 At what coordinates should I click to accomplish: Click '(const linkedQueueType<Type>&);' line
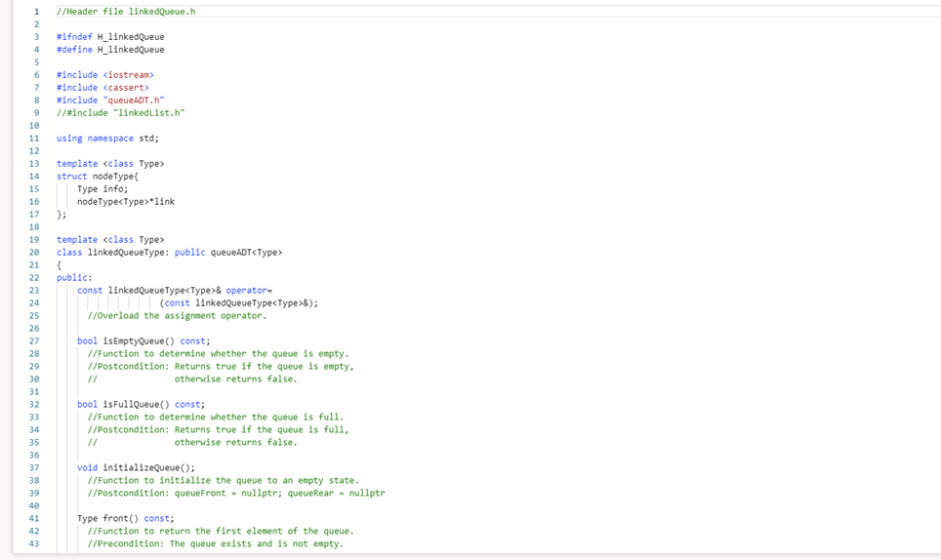coord(239,302)
